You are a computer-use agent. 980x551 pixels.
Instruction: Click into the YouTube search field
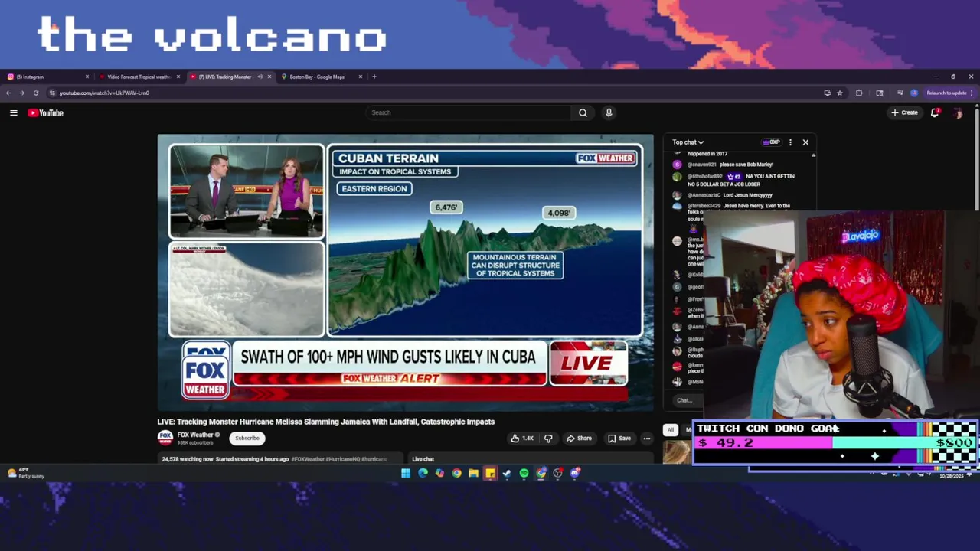coord(469,112)
